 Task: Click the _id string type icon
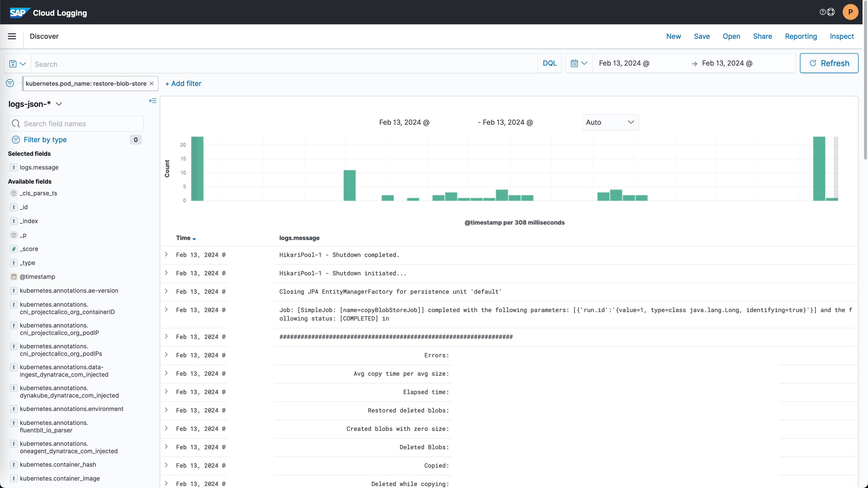[x=14, y=207]
